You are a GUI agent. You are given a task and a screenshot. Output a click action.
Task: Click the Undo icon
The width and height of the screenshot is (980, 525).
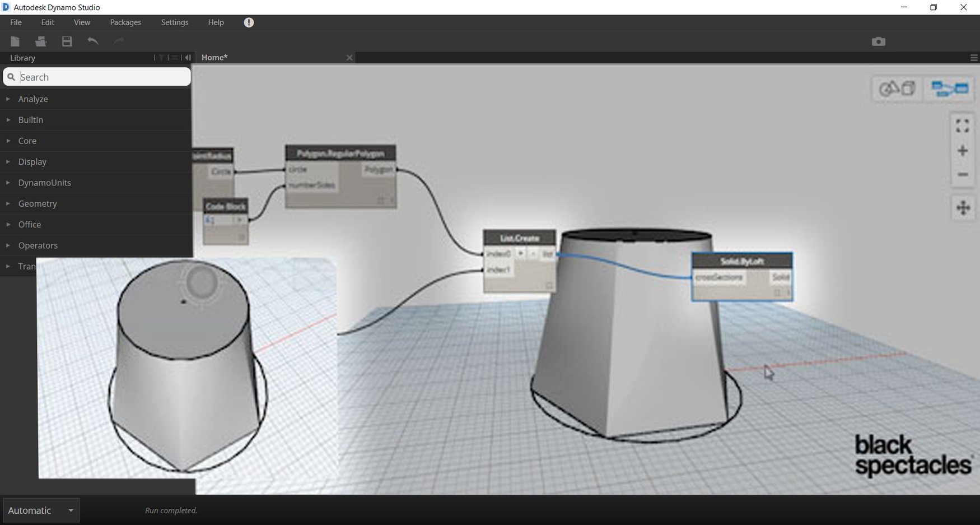click(92, 41)
